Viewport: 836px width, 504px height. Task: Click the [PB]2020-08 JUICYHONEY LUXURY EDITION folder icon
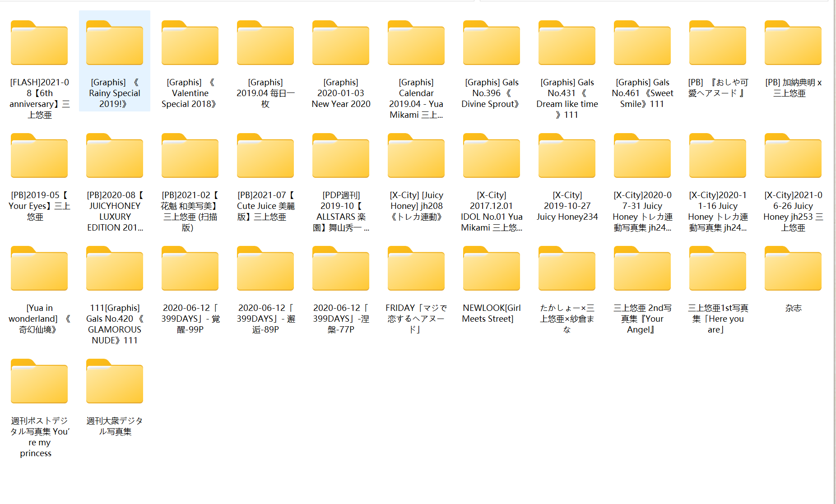pyautogui.click(x=115, y=156)
